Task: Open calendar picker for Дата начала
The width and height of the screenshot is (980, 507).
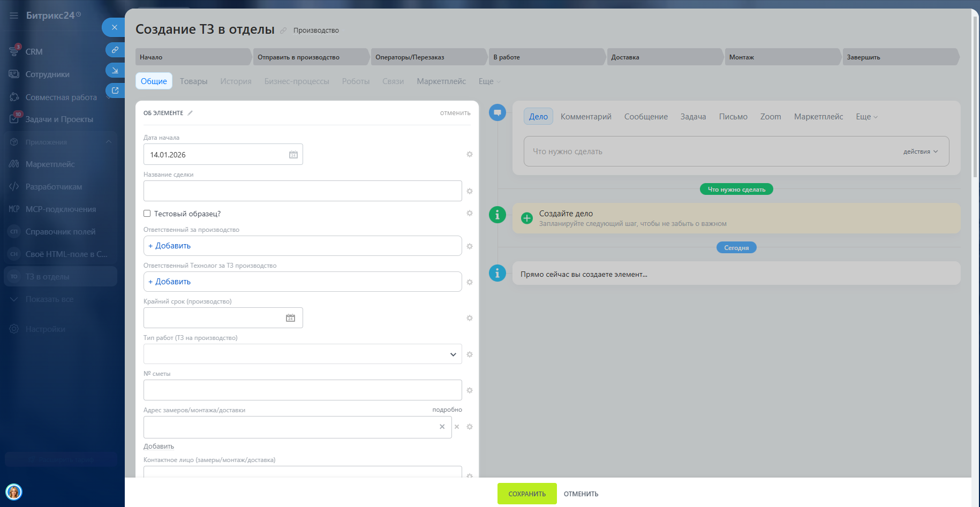Action: point(293,155)
